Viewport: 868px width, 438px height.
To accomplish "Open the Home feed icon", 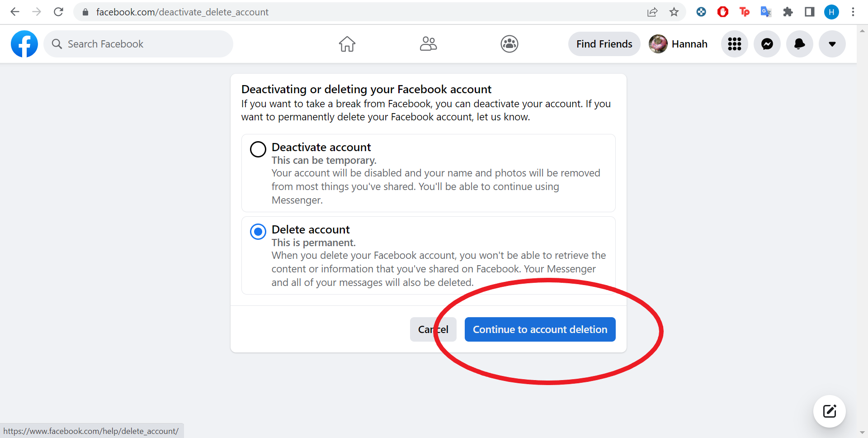I will pyautogui.click(x=347, y=44).
